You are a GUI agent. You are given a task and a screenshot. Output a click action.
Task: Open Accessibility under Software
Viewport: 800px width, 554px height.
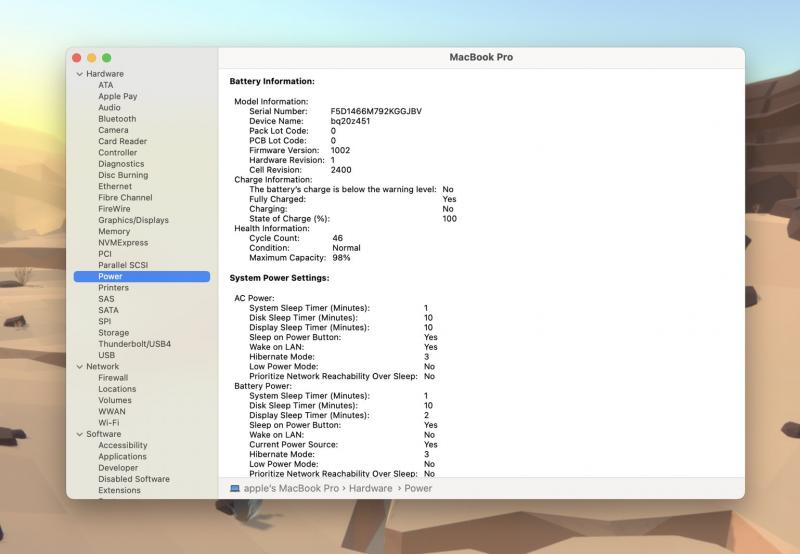coord(122,445)
